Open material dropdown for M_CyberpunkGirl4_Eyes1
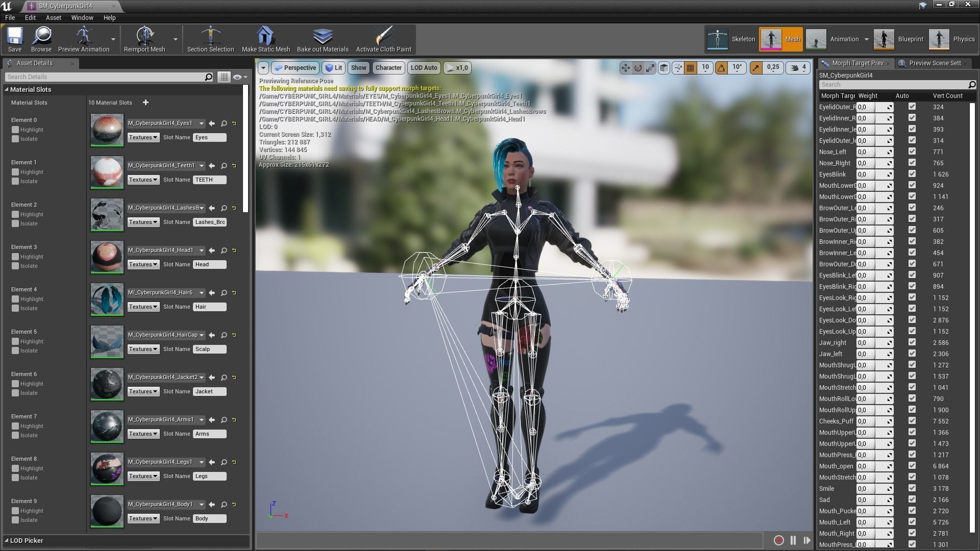The width and height of the screenshot is (980, 551). tap(166, 123)
